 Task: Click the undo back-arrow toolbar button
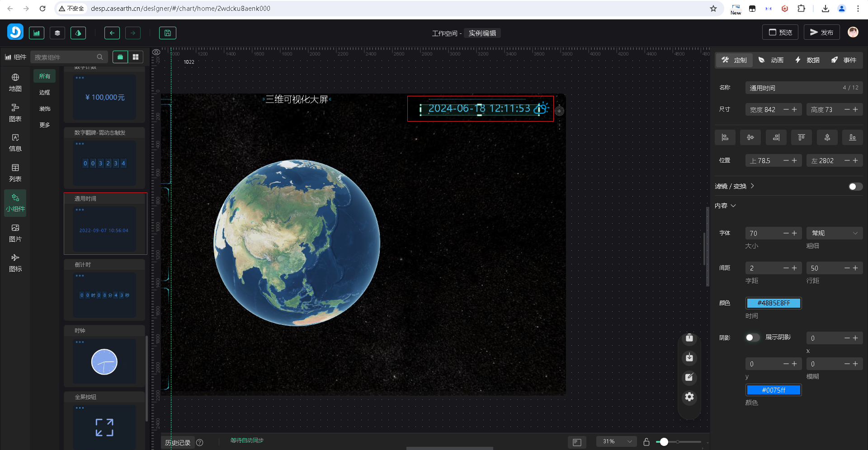[112, 33]
